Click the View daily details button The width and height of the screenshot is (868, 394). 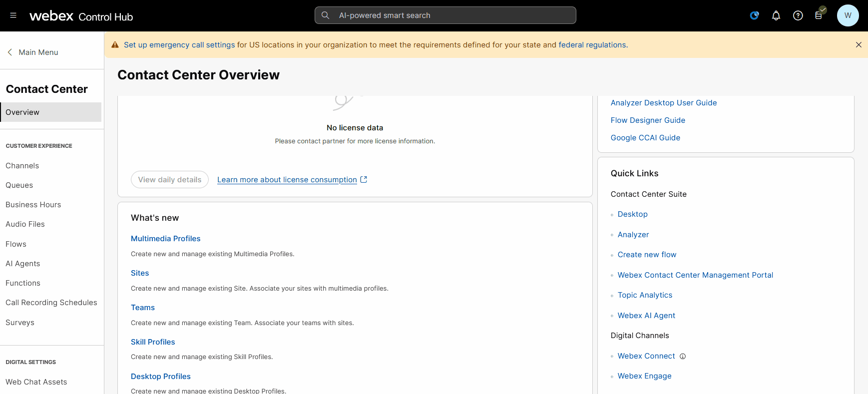[170, 180]
